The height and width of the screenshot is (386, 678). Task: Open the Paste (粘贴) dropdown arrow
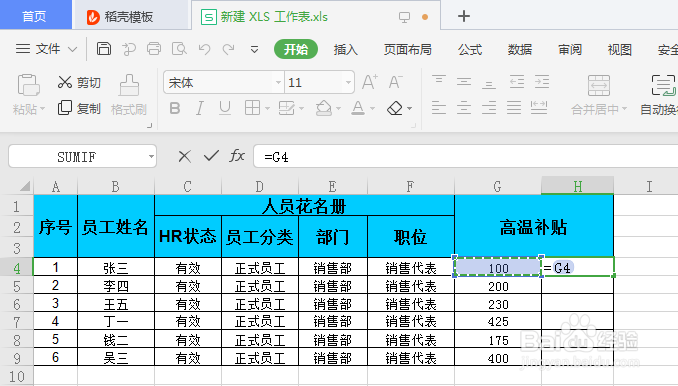coord(42,109)
